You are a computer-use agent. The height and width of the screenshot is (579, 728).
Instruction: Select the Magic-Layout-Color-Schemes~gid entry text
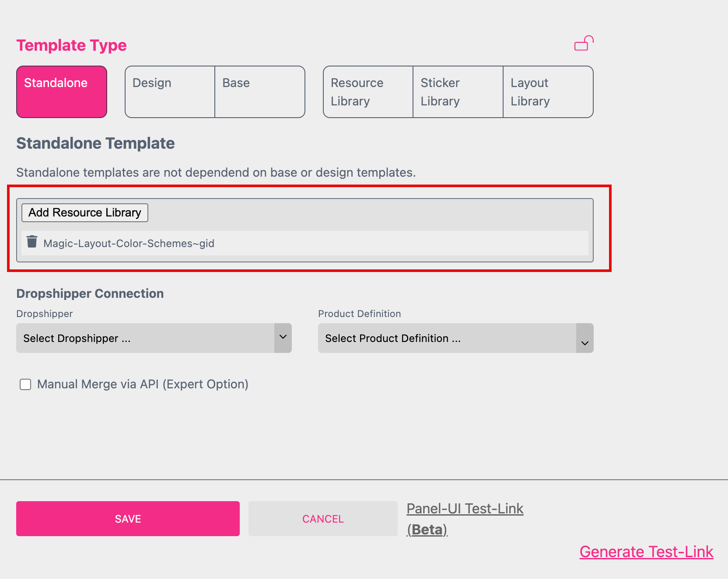[129, 244]
